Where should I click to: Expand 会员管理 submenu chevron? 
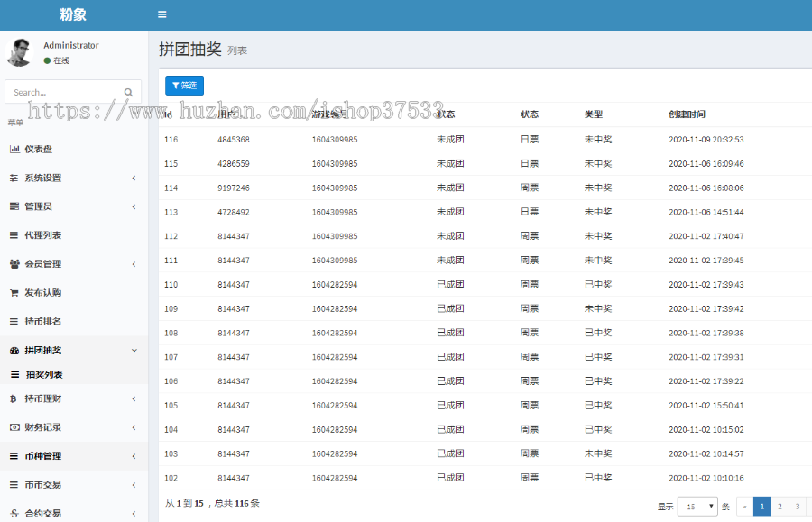click(134, 264)
